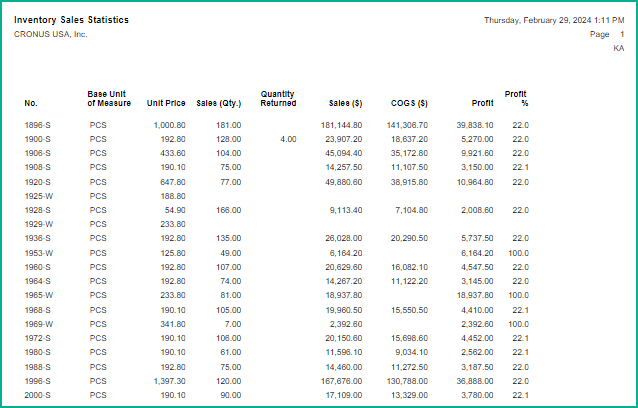Click sales amount 11,596.10

[x=343, y=352]
